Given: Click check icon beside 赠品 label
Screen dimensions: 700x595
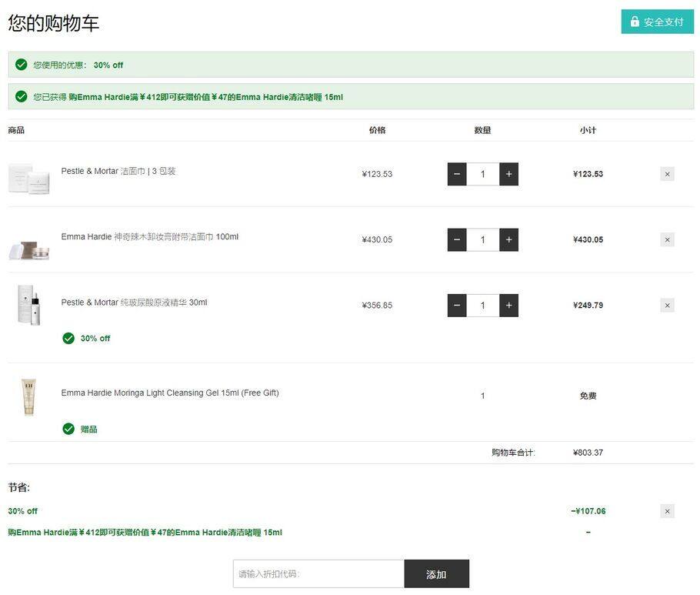Looking at the screenshot, I should (x=68, y=429).
